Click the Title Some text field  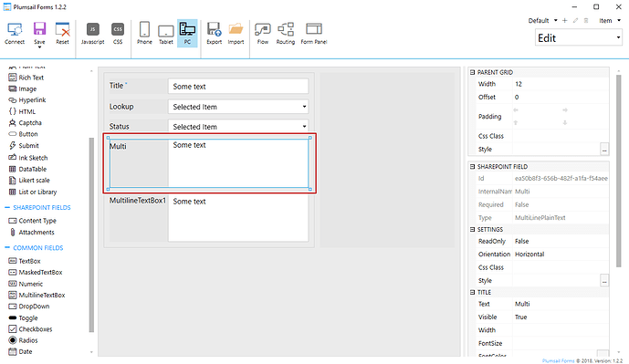coord(238,86)
